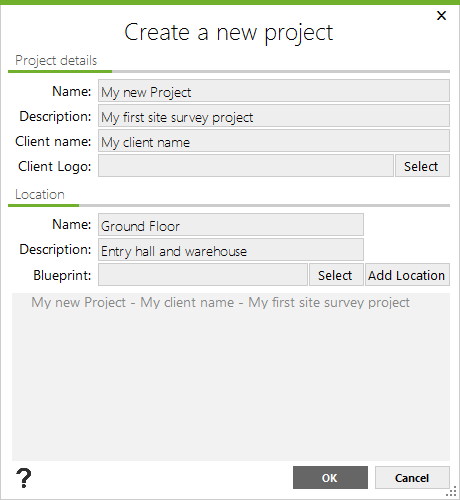Select a blueprint file
The image size is (460, 500).
(x=336, y=275)
